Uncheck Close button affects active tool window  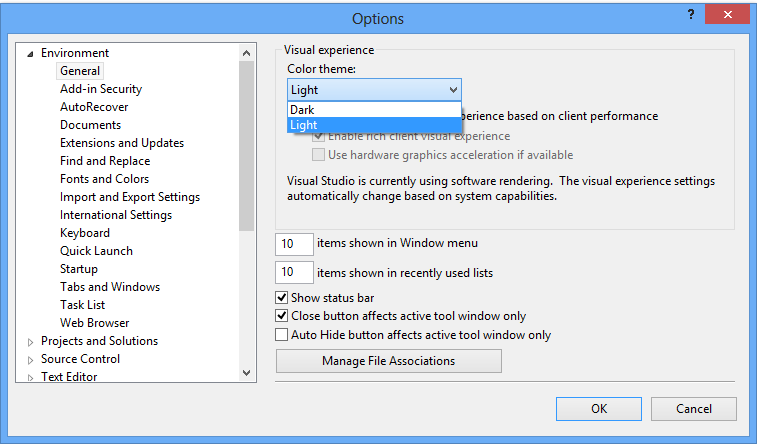coord(282,316)
